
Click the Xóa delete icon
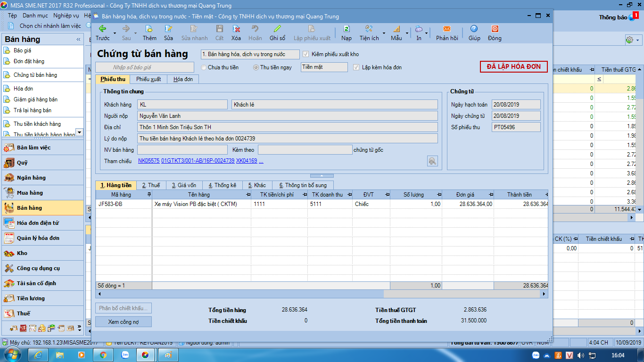[236, 29]
